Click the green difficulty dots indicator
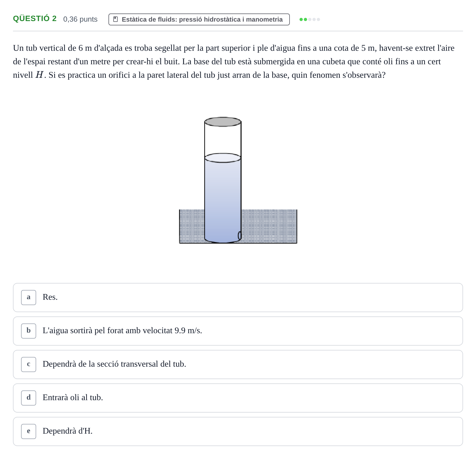This screenshot has width=476, height=459. click(x=310, y=19)
